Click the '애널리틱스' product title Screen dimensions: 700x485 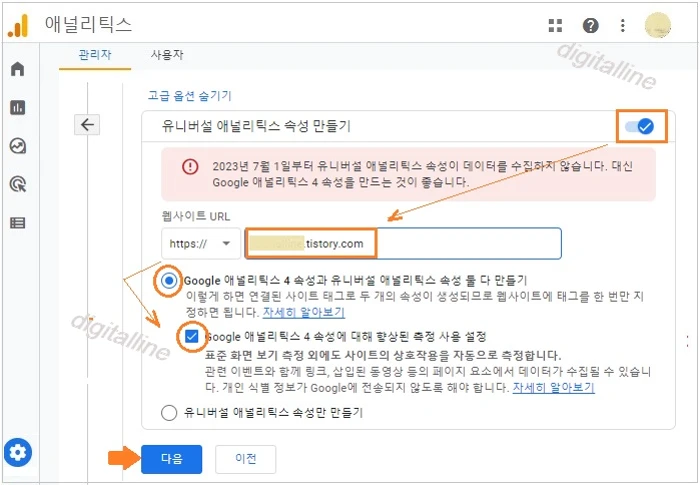click(x=88, y=25)
